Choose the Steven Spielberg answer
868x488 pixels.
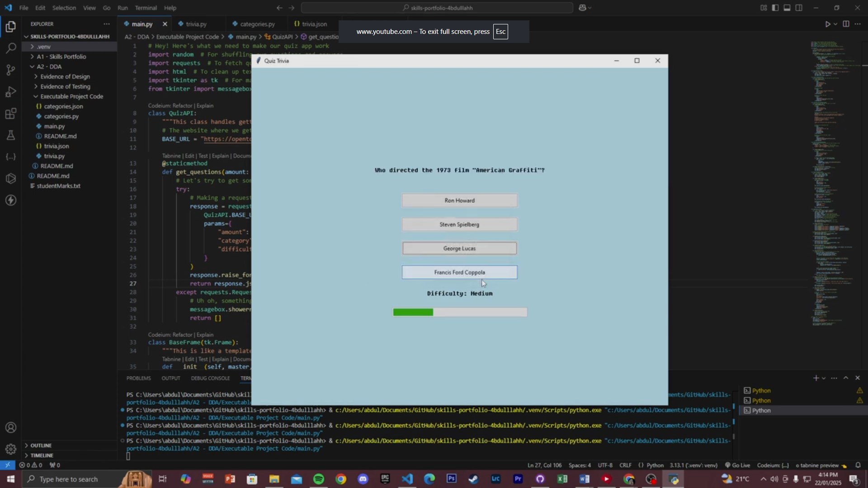coord(459,225)
